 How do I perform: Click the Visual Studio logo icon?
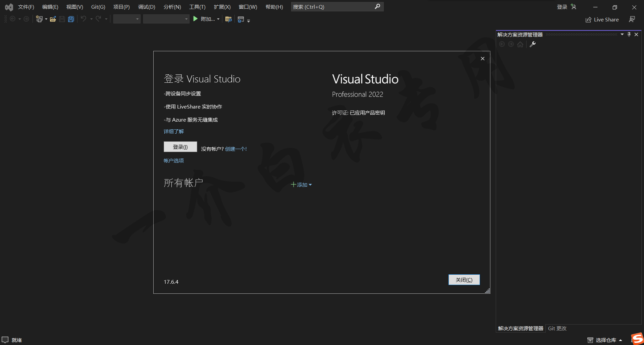(9, 7)
